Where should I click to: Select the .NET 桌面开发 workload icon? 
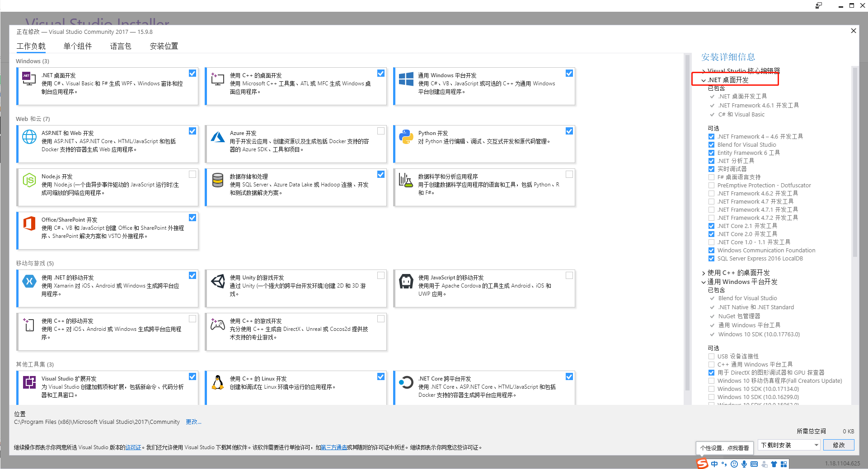tap(29, 78)
